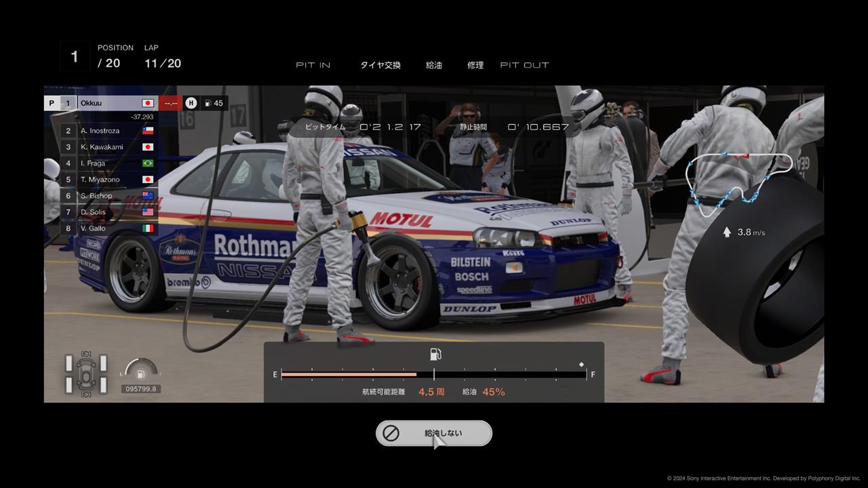
Task: Click the diamond marker on fuel gauge
Action: [x=581, y=365]
